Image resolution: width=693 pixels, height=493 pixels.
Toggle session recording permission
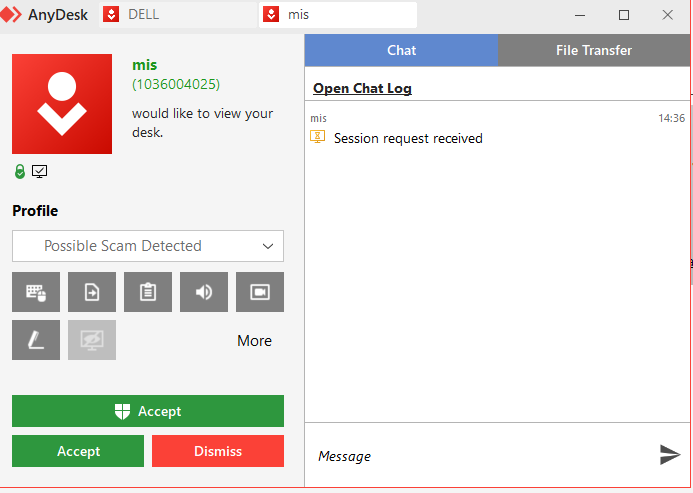[x=260, y=292]
